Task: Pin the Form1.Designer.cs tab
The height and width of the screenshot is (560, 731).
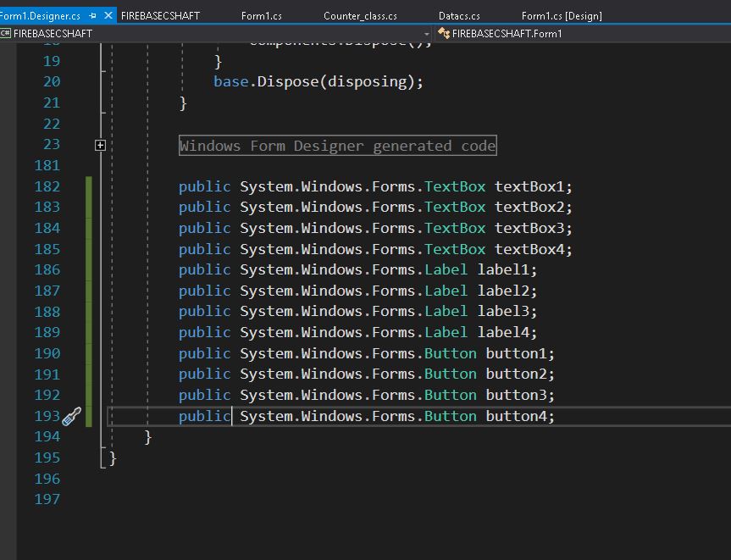Action: point(94,14)
